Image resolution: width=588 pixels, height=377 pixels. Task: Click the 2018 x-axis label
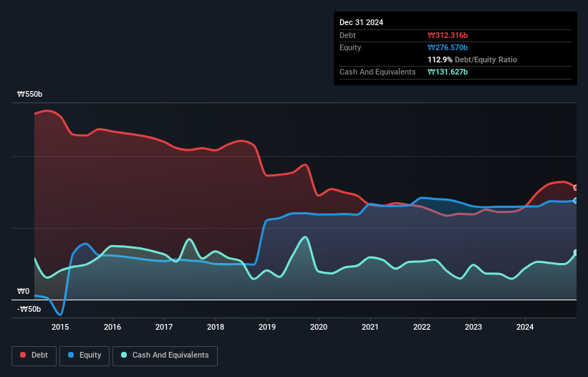pos(216,327)
